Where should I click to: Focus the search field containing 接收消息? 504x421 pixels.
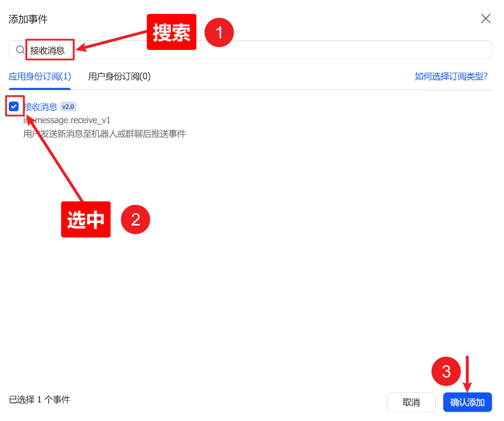click(260, 50)
